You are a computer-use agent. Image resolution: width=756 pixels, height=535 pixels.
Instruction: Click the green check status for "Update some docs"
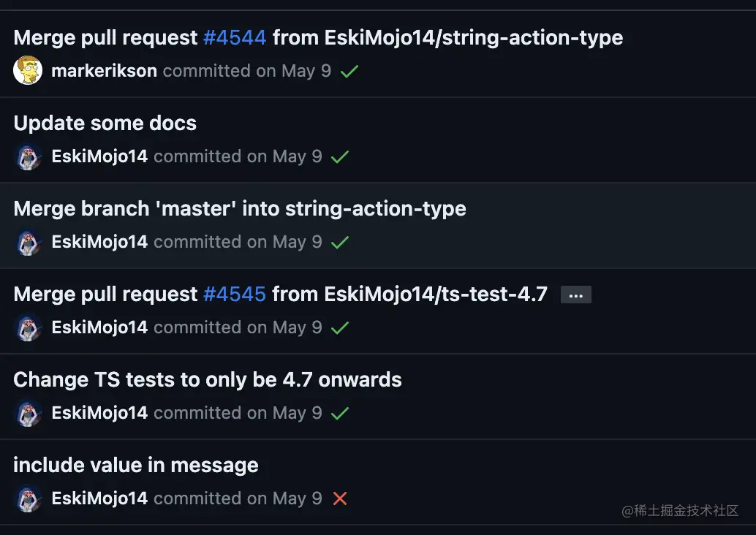pos(340,157)
